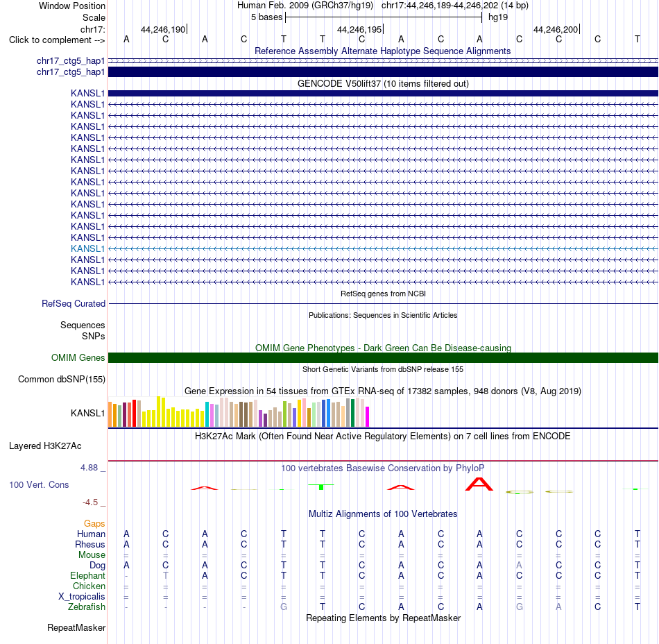The height and width of the screenshot is (644, 659).
Task: Click chr17_ctg5_hap1 label beside the arrowed line
Action: 71,61
